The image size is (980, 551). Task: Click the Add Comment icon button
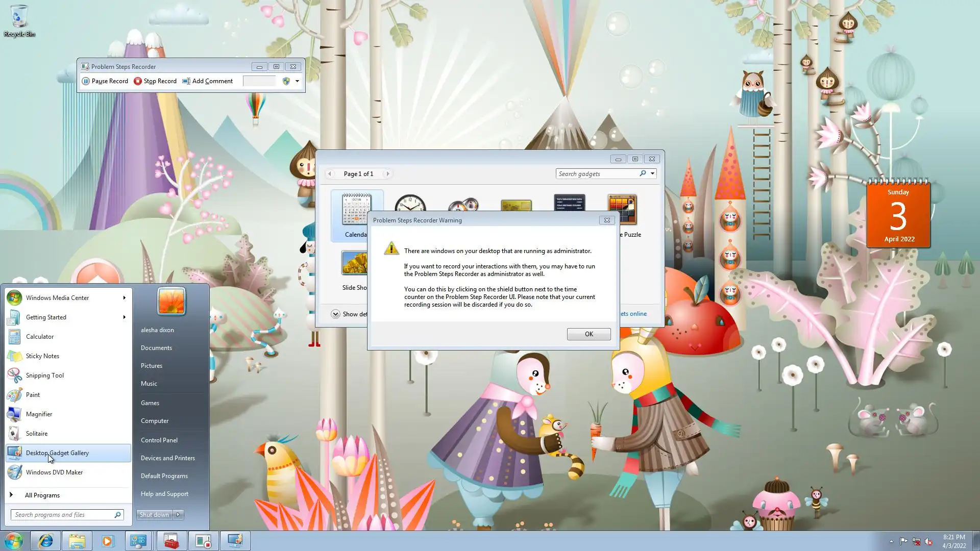[186, 81]
